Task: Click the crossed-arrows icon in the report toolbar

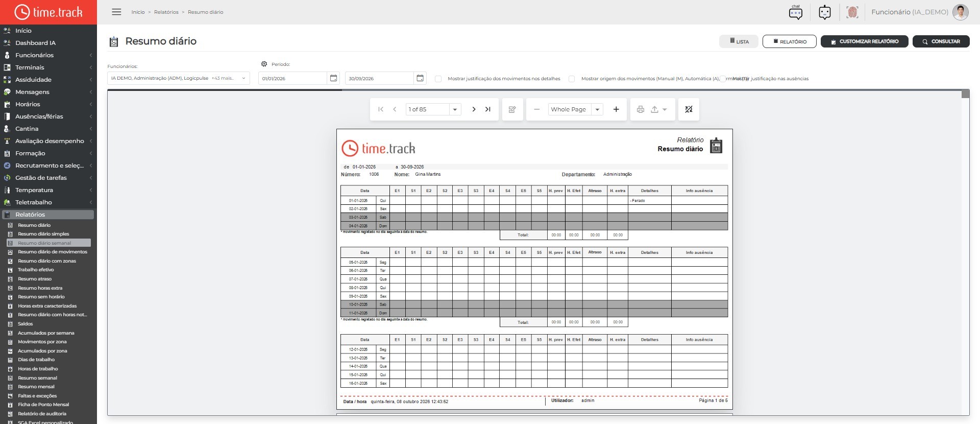Action: pos(689,109)
